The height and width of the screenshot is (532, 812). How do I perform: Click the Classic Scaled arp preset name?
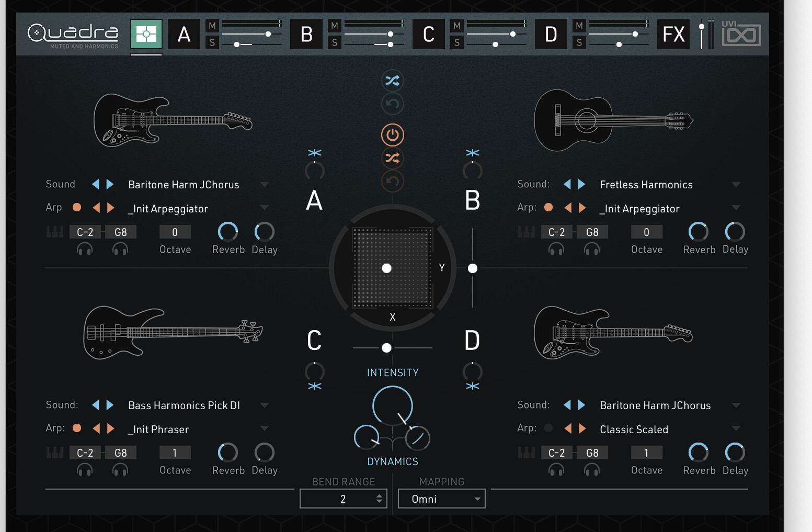634,429
